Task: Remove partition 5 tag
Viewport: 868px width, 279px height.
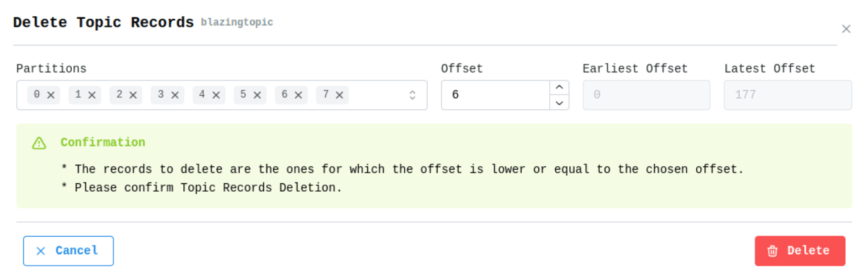Action: pyautogui.click(x=257, y=95)
